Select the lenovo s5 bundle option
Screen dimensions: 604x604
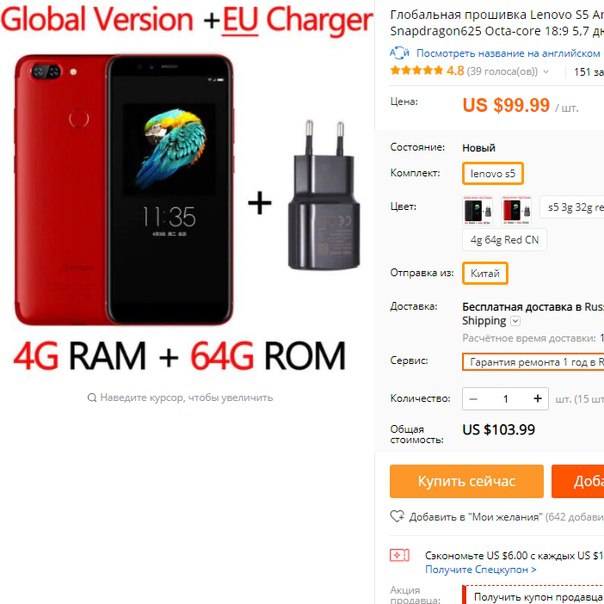[493, 174]
